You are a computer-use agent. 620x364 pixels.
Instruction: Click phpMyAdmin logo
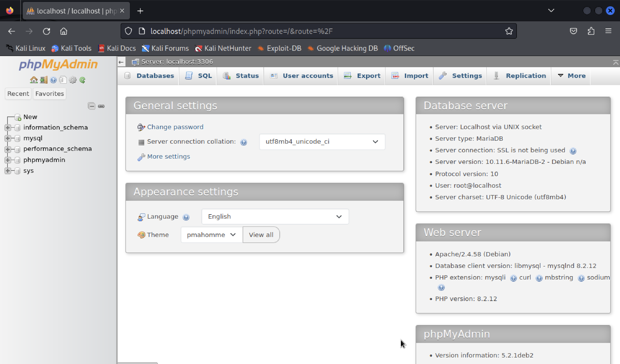pos(58,64)
